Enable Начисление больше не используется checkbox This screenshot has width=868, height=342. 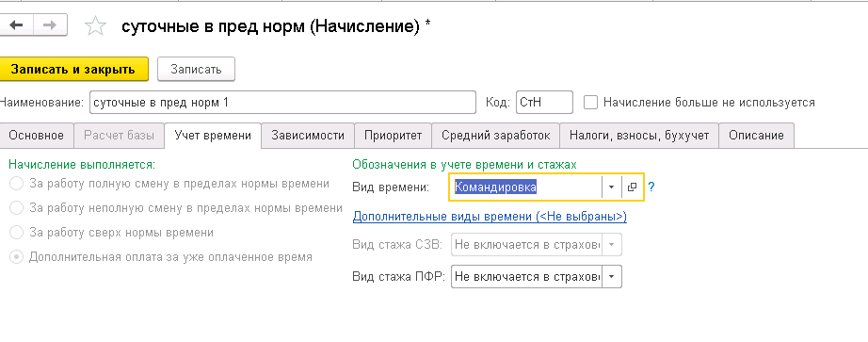pos(591,103)
